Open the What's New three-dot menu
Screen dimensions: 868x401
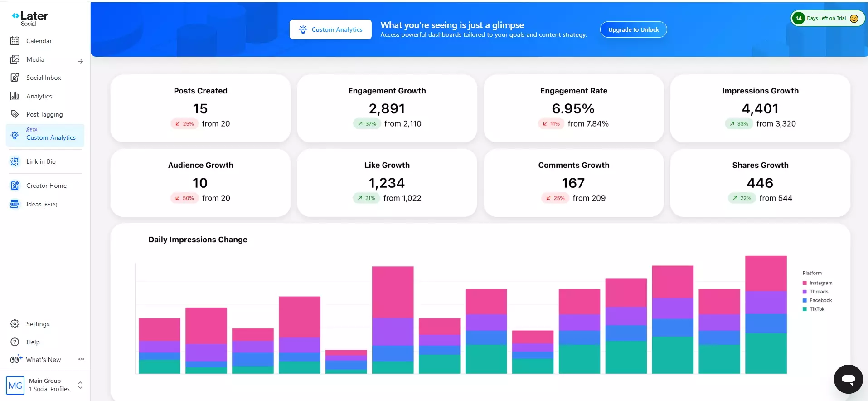click(81, 359)
